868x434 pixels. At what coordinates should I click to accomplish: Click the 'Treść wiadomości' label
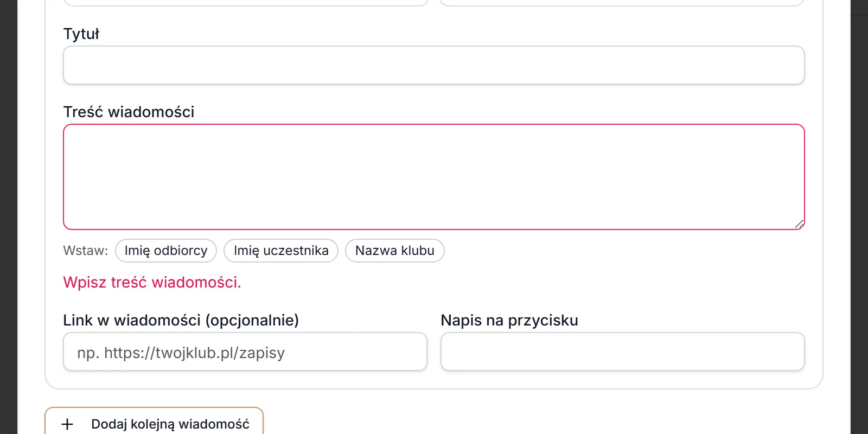point(129,112)
